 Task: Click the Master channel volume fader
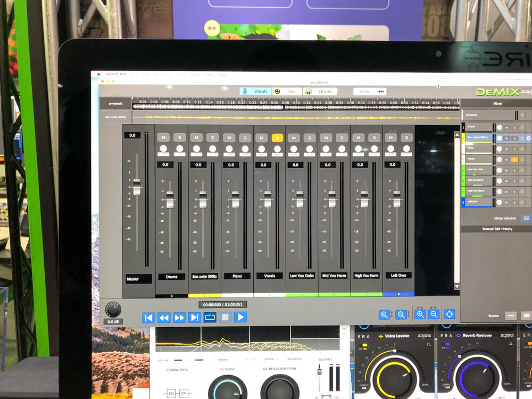coord(137,187)
